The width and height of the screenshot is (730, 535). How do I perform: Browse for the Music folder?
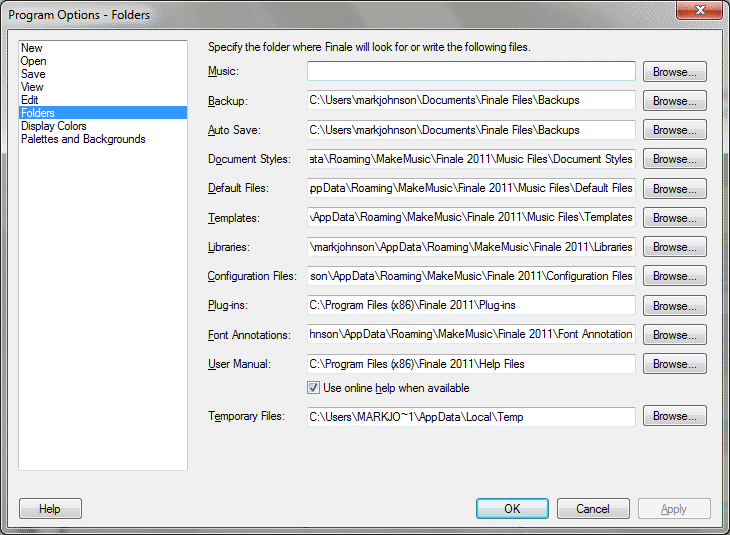pyautogui.click(x=675, y=72)
